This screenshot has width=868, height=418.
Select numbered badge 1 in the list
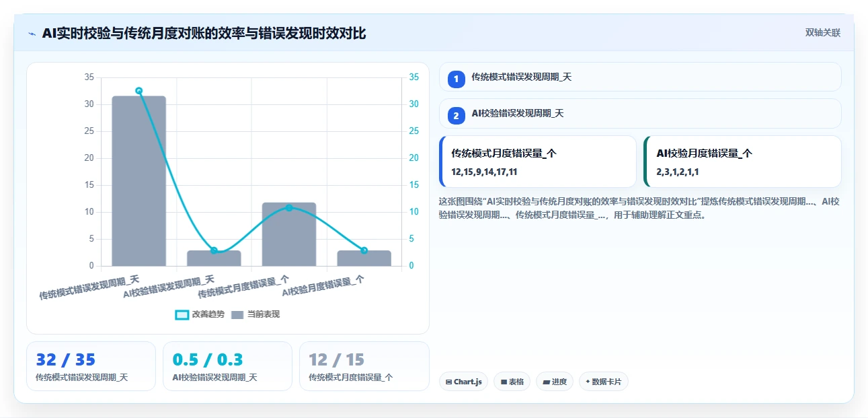click(x=457, y=79)
